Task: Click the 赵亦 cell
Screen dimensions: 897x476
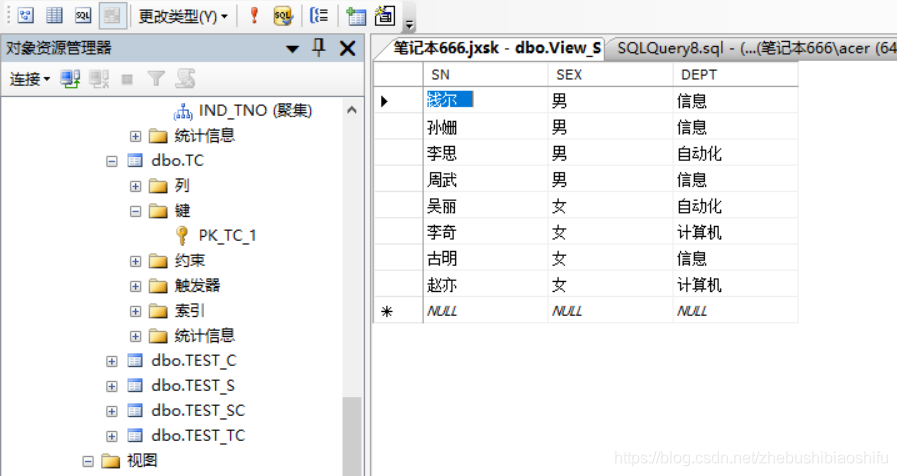Action: pos(485,285)
